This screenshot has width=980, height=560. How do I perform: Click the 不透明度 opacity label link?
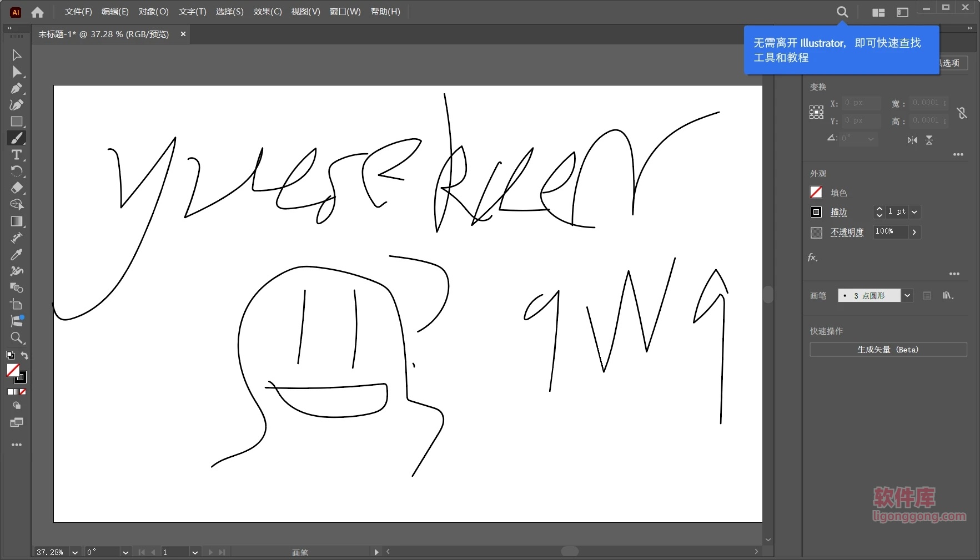[847, 232]
